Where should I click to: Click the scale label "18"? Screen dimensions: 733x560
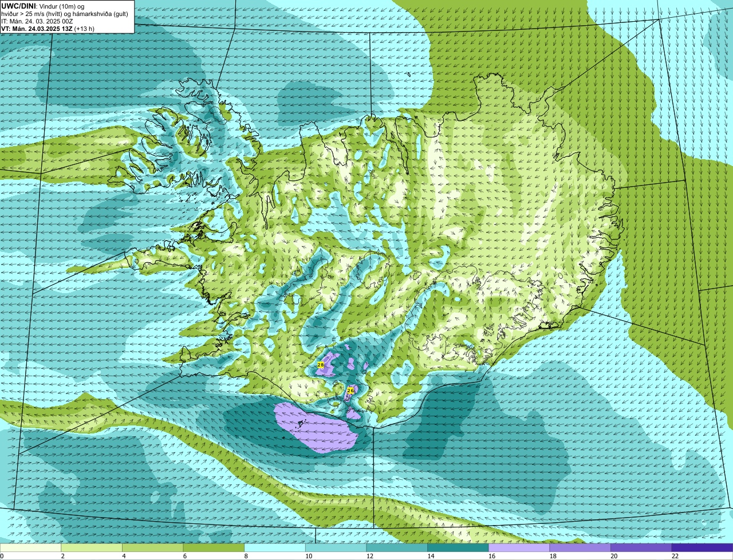click(x=553, y=556)
